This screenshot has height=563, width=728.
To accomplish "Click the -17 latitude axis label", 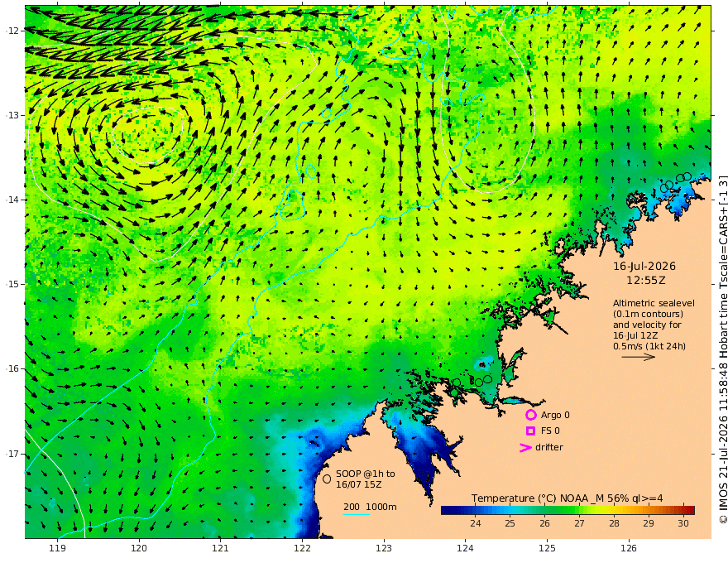I will [12, 454].
